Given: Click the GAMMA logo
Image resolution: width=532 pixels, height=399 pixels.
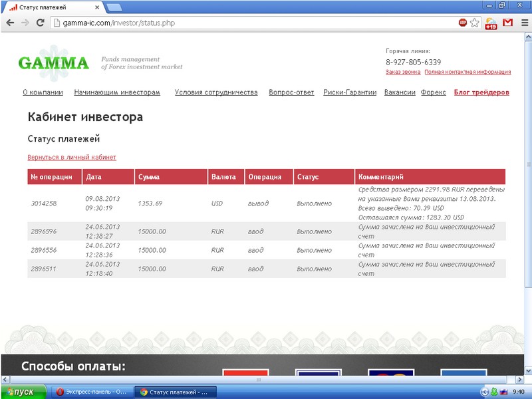Looking at the screenshot, I should pyautogui.click(x=53, y=63).
